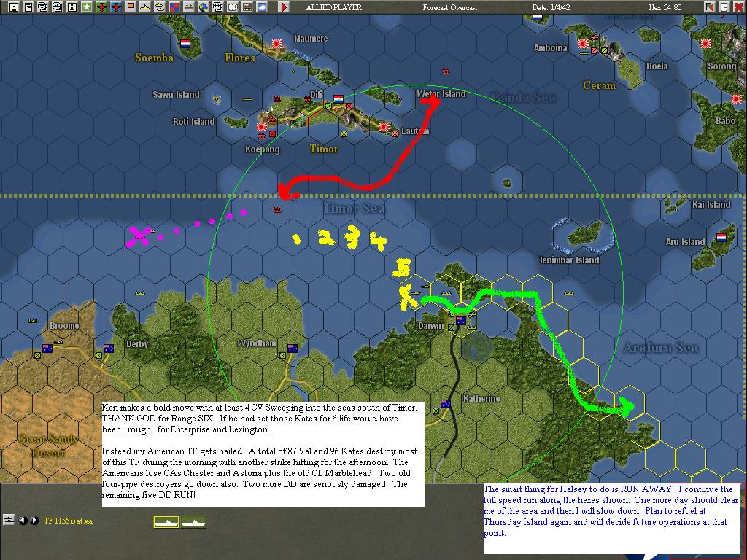Screen dimensions: 747x560
Task: Click the Aru Island Dutch flag icon
Action: (721, 237)
